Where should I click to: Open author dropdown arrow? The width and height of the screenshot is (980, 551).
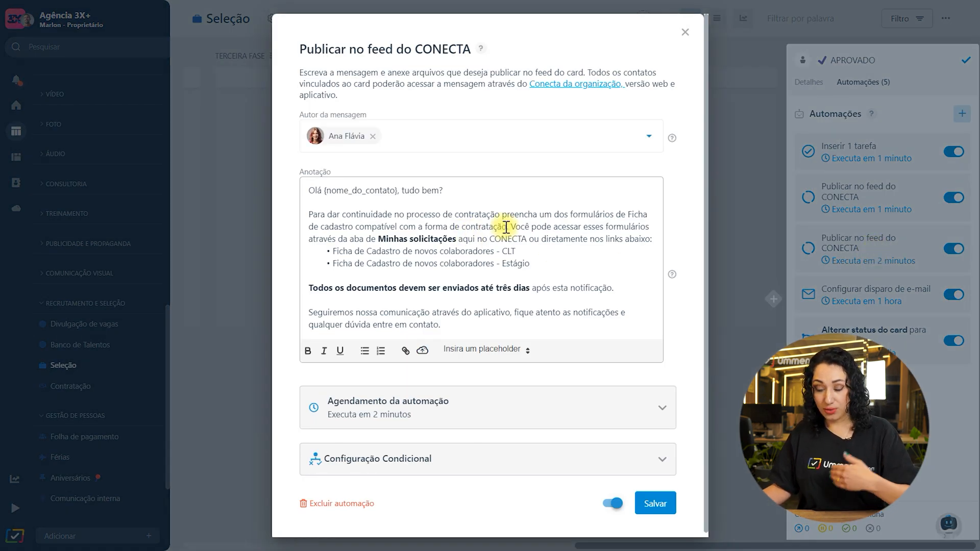[x=649, y=136]
